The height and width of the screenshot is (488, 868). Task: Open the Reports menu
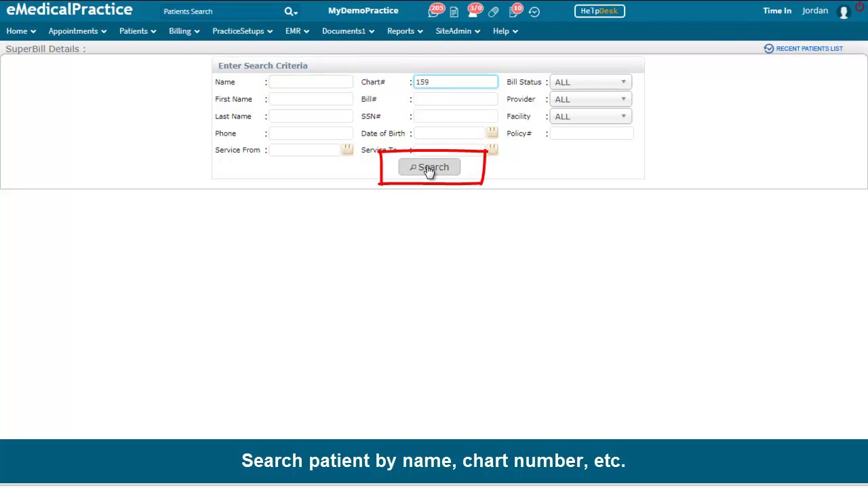pos(405,31)
